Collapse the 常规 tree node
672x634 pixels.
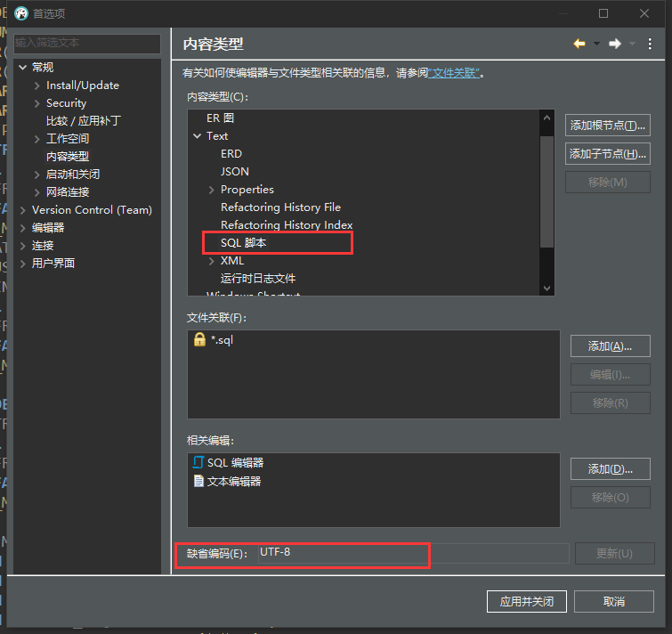[x=23, y=68]
